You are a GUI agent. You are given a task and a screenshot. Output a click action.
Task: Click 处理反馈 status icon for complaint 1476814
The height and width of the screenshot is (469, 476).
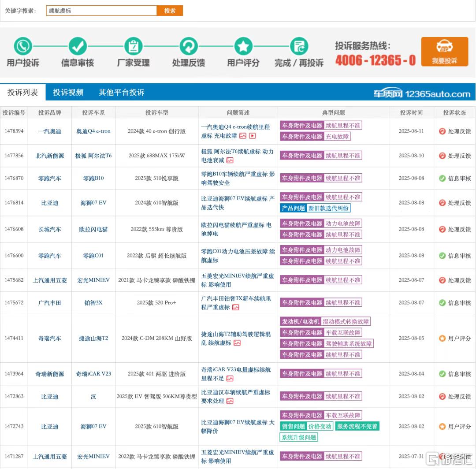(x=443, y=203)
